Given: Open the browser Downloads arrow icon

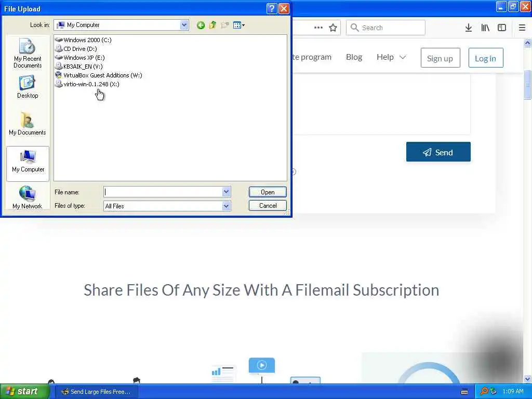Looking at the screenshot, I should (x=468, y=28).
